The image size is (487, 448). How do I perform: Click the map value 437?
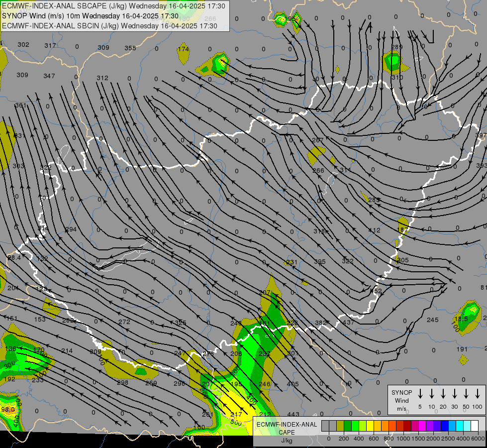tap(349, 323)
